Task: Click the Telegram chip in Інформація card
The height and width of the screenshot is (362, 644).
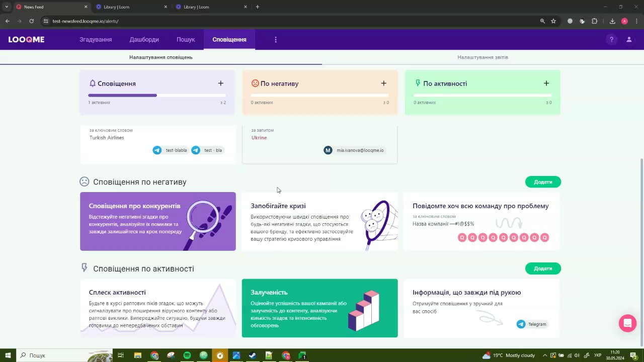Action: click(532, 324)
